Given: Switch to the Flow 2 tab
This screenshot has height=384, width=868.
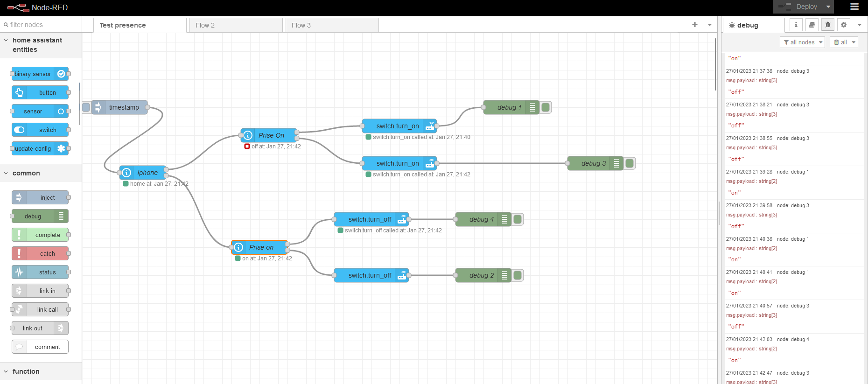Looking at the screenshot, I should click(236, 25).
